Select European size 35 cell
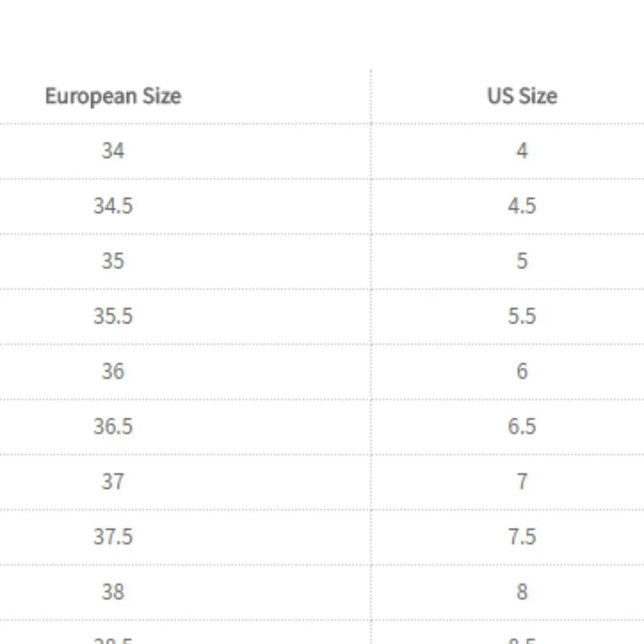Image resolution: width=644 pixels, height=644 pixels. 113,261
